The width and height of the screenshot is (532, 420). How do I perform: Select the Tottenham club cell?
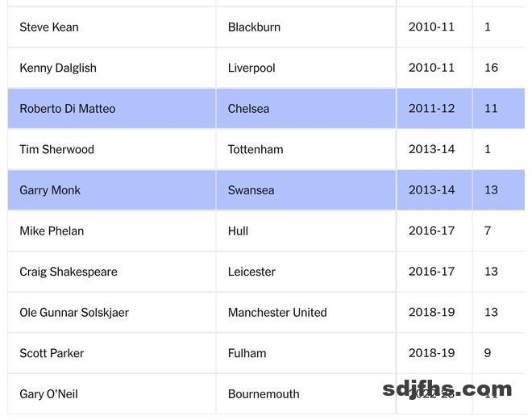[x=256, y=149]
